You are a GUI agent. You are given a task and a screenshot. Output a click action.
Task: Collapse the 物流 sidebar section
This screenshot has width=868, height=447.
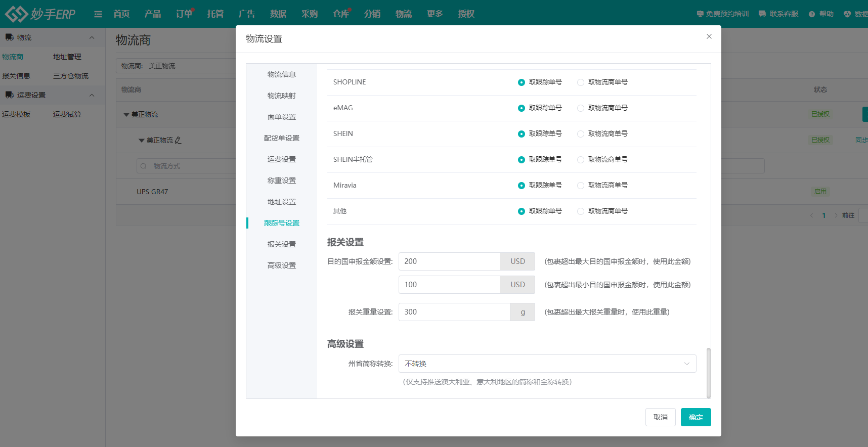(x=92, y=37)
